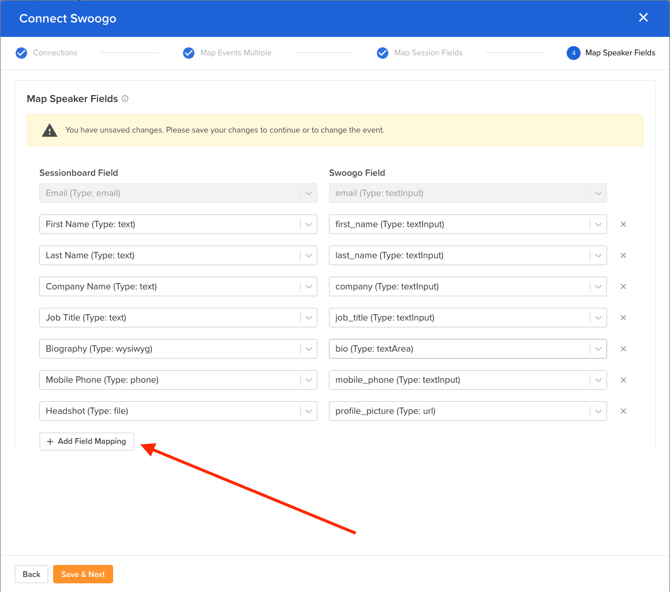Open the Mobile Phone Sessionboard field dropdown
The image size is (670, 592).
click(178, 380)
